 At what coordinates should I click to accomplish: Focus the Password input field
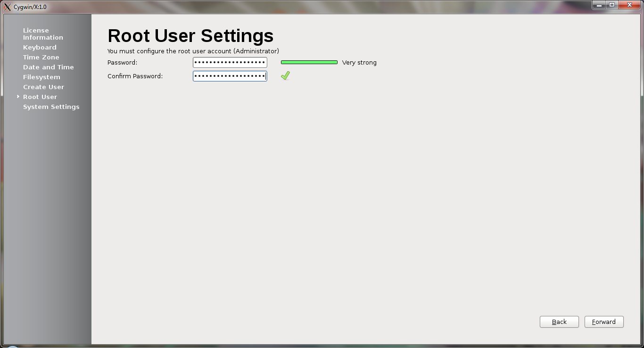pyautogui.click(x=230, y=62)
